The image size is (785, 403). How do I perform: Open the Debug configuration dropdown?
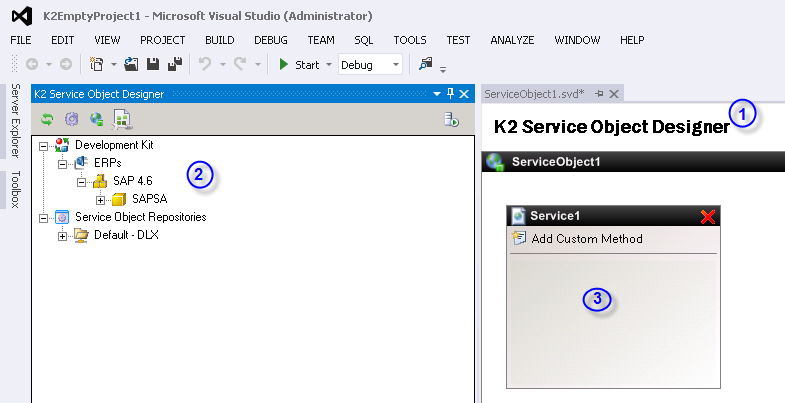(396, 65)
